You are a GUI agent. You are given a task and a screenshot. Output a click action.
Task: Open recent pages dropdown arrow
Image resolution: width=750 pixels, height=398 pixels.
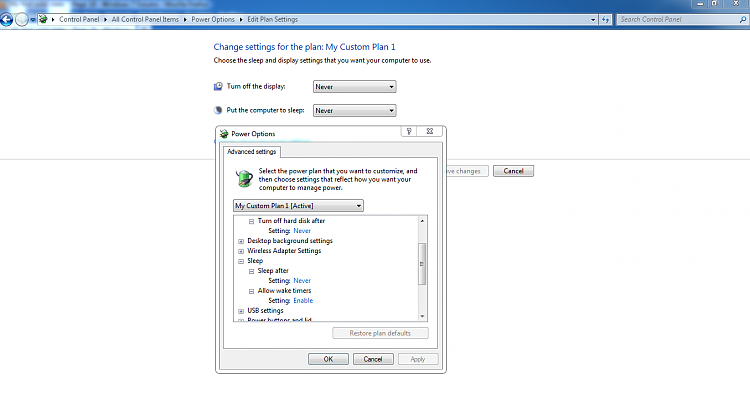(33, 20)
